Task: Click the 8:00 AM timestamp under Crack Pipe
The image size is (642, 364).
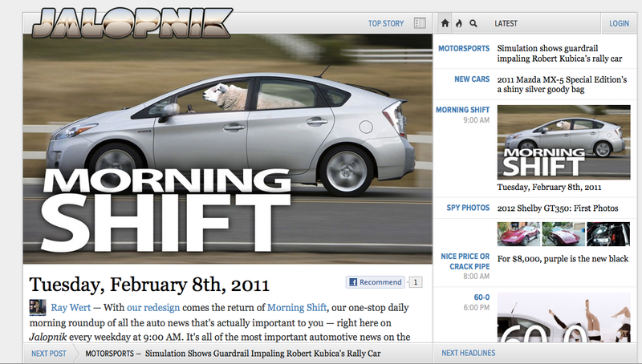Action: coord(476,277)
